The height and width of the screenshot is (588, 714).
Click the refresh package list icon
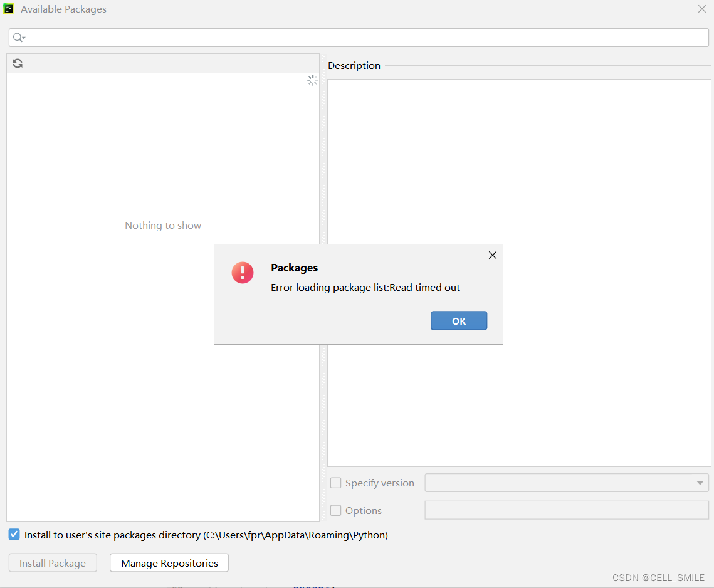tap(18, 63)
